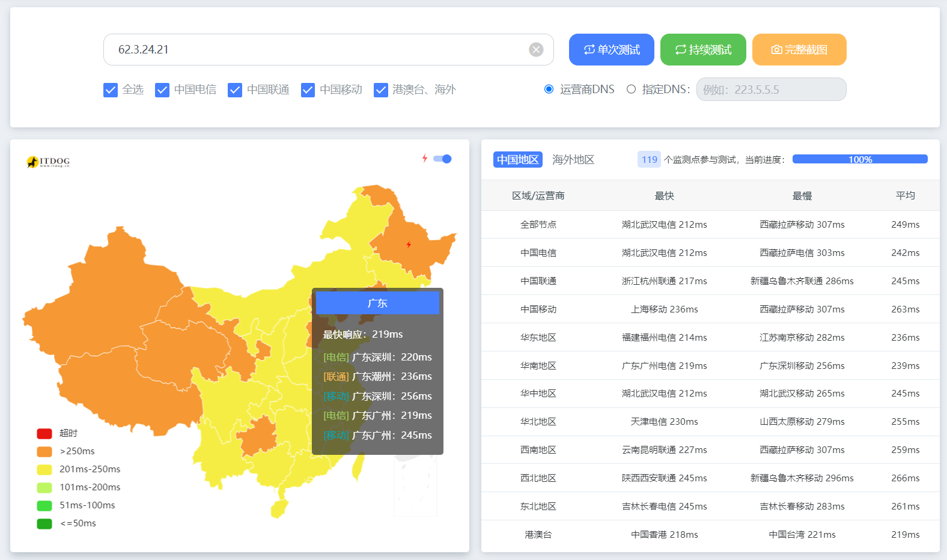
Task: Uncheck the 全选 checkbox
Action: (x=111, y=90)
